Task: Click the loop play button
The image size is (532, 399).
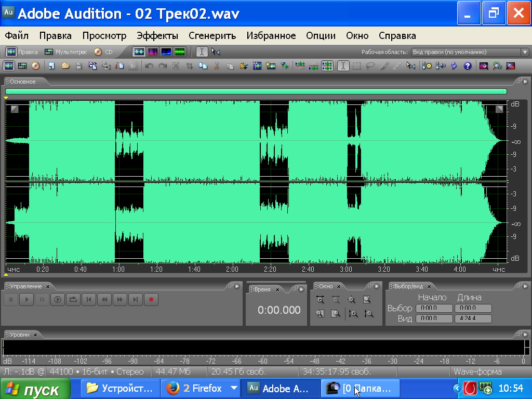Action: [x=73, y=300]
